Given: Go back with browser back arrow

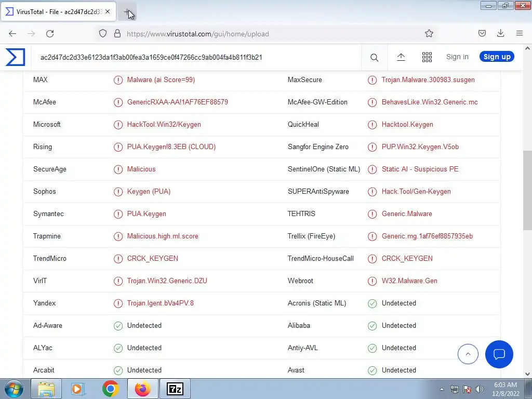Looking at the screenshot, I should [12, 34].
